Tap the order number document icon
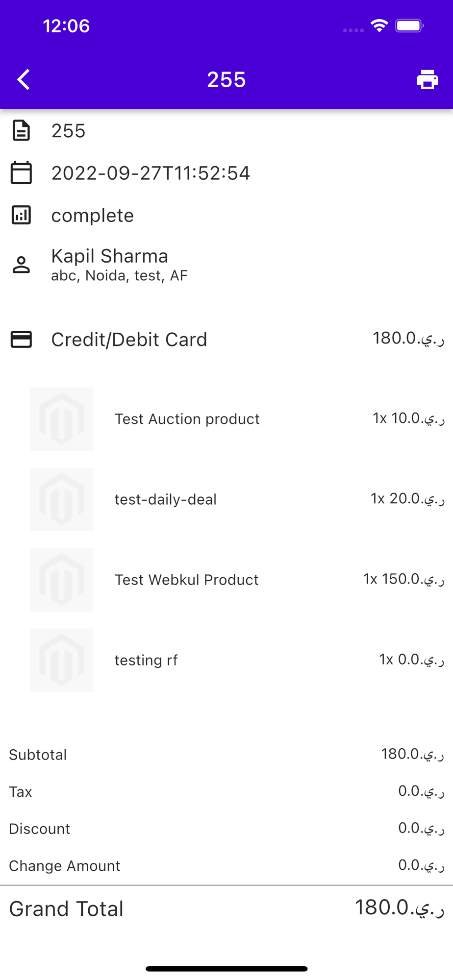 (21, 131)
